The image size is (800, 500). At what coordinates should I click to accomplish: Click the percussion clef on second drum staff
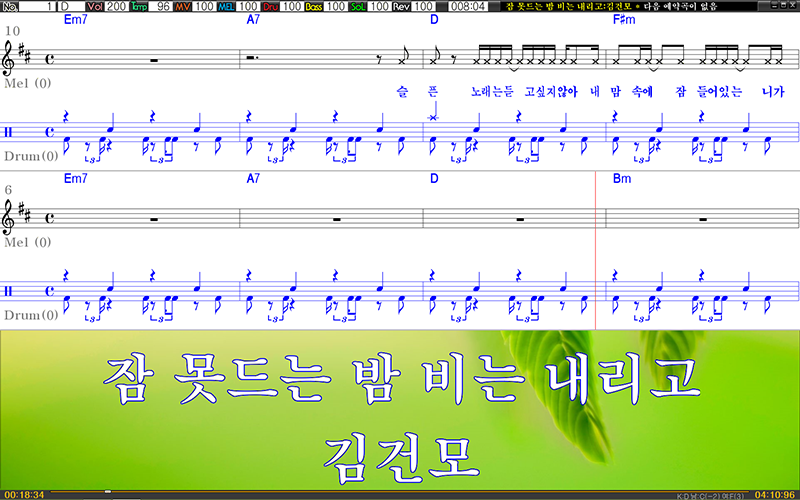8,291
